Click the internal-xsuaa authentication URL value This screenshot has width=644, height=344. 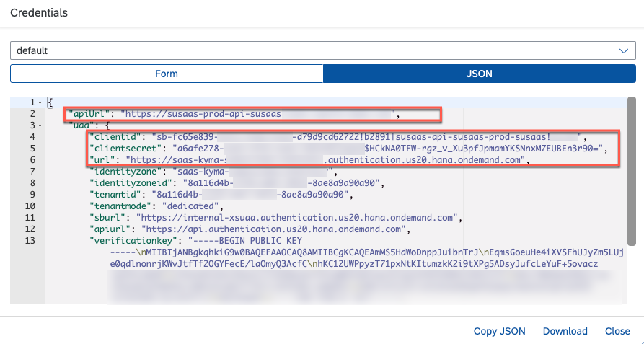pyautogui.click(x=297, y=217)
